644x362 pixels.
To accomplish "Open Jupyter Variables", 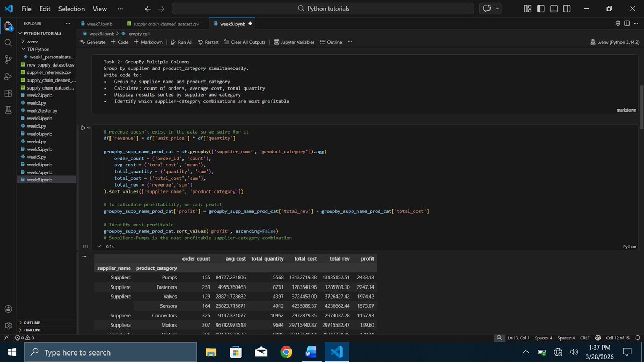I will click(294, 42).
